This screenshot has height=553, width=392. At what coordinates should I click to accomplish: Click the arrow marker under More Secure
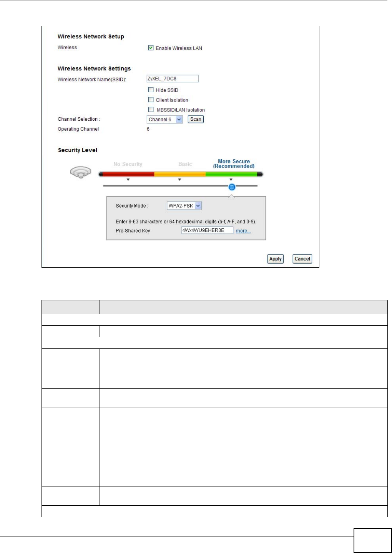coord(231,180)
